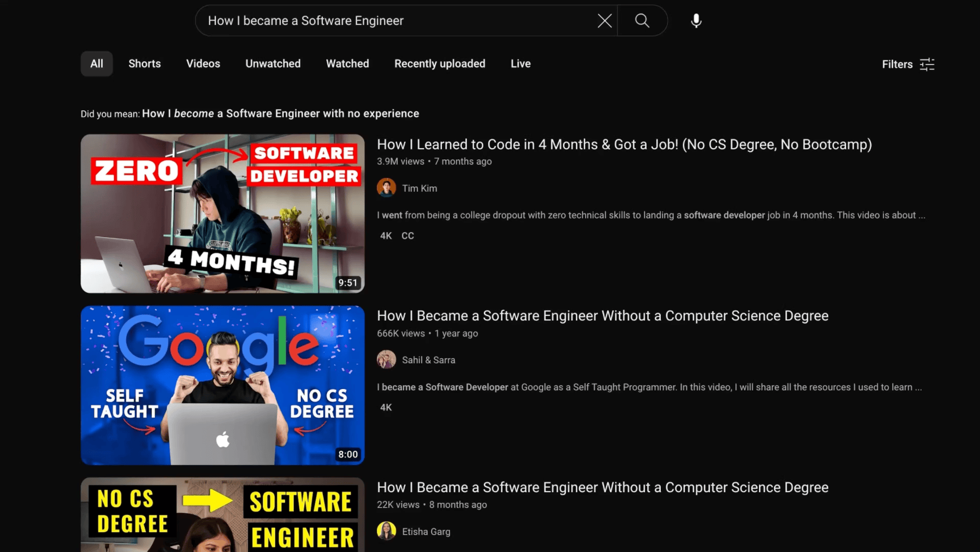This screenshot has width=980, height=552.
Task: Filter by Recently uploaded
Action: tap(440, 64)
